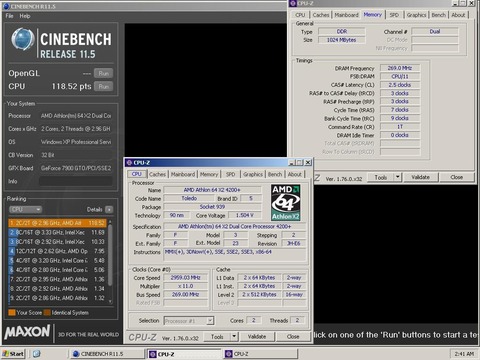
Task: Switch to About tab in front CPU-Z
Action: (x=295, y=174)
